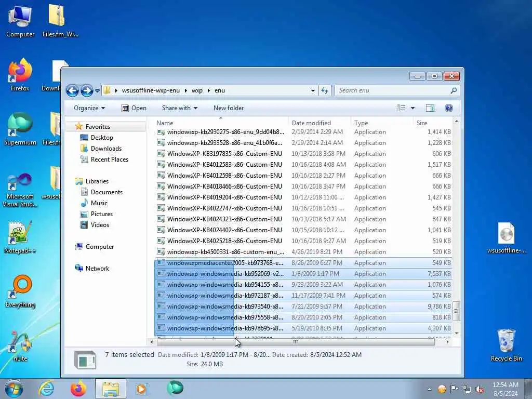The image size is (532, 399).
Task: Launch Internet Explorer from taskbar
Action: point(46,389)
